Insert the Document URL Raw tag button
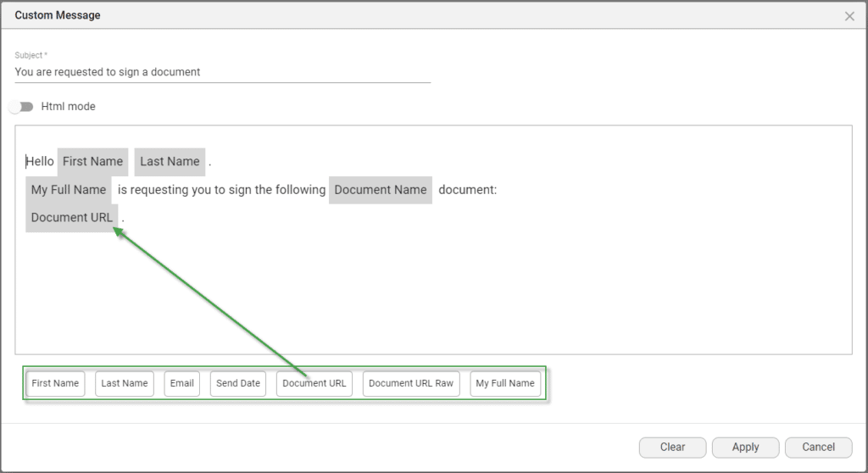 tap(411, 383)
